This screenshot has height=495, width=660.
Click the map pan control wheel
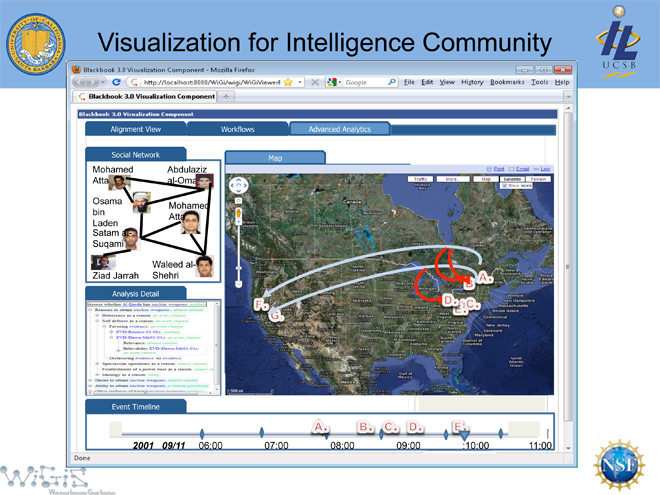pos(238,185)
